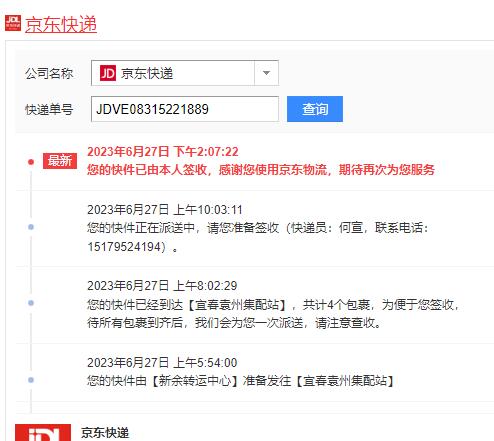The height and width of the screenshot is (441, 494).
Task: Expand the company name dropdown arrow
Action: coord(266,73)
